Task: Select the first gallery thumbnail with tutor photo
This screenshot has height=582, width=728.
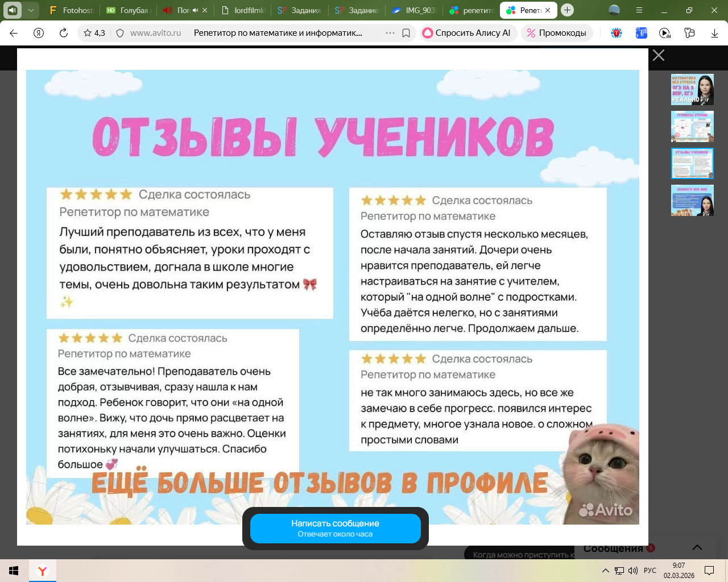Action: pyautogui.click(x=692, y=89)
